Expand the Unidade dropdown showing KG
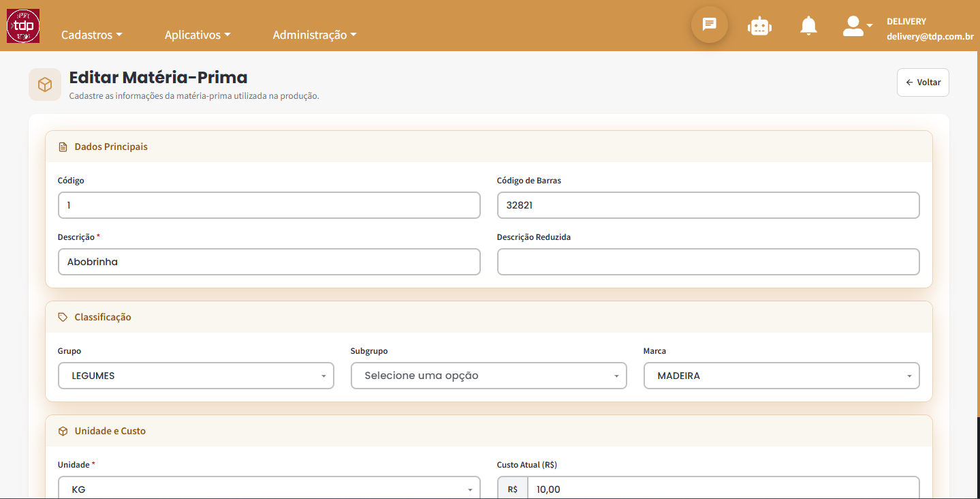This screenshot has height=499, width=980. point(269,488)
